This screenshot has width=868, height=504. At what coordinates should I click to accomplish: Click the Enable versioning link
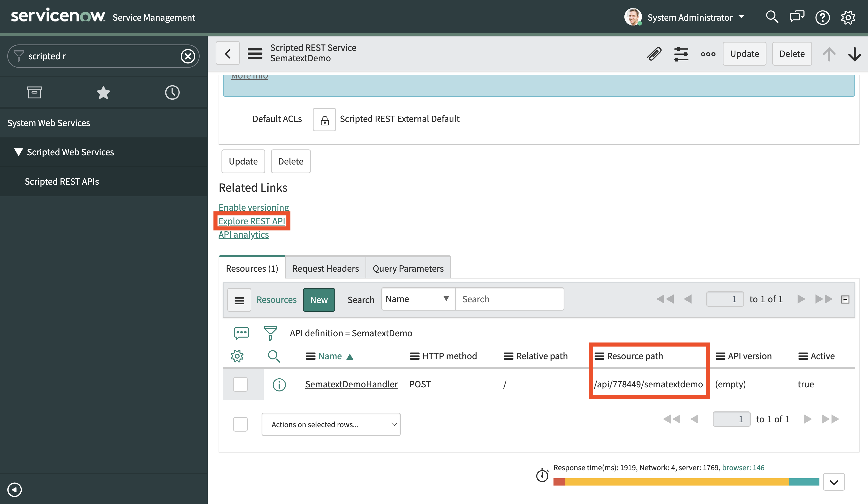253,207
